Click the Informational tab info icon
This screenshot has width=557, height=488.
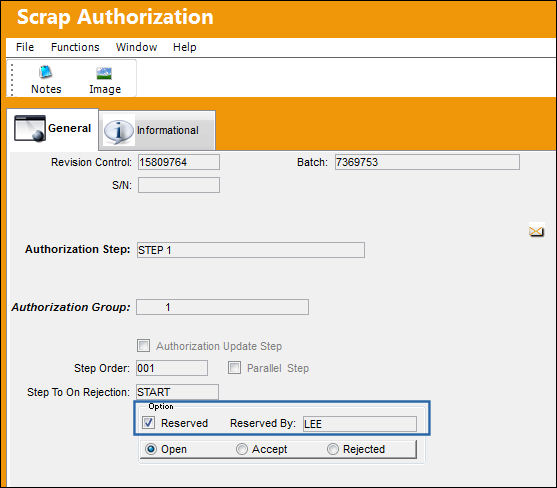click(x=118, y=131)
